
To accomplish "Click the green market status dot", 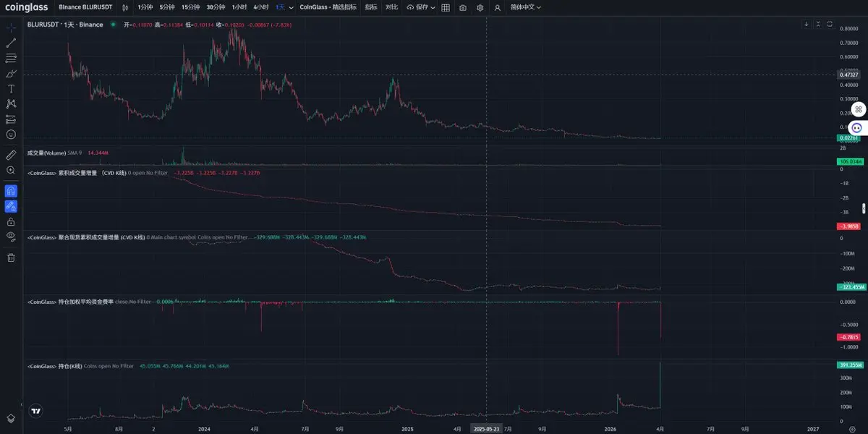I will (x=112, y=24).
